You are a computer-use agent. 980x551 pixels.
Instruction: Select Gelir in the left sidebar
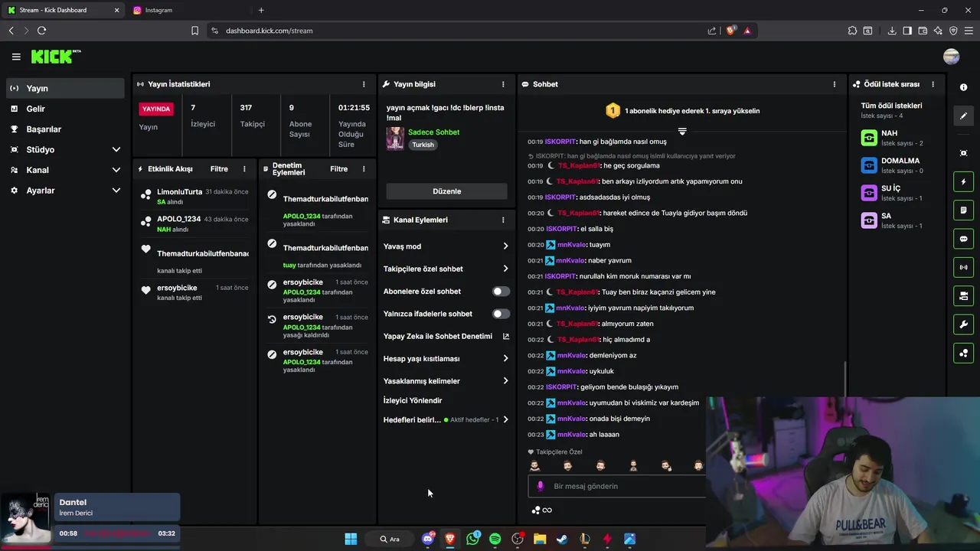(65, 109)
